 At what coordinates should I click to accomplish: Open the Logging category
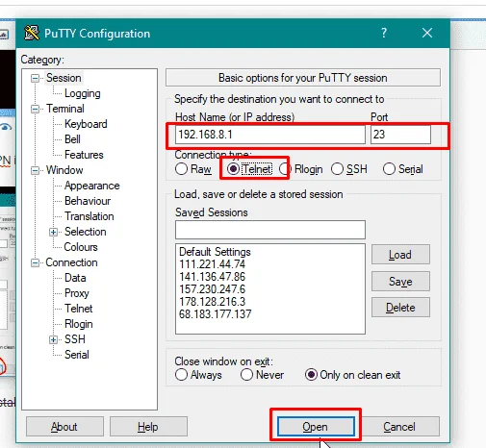tap(83, 93)
